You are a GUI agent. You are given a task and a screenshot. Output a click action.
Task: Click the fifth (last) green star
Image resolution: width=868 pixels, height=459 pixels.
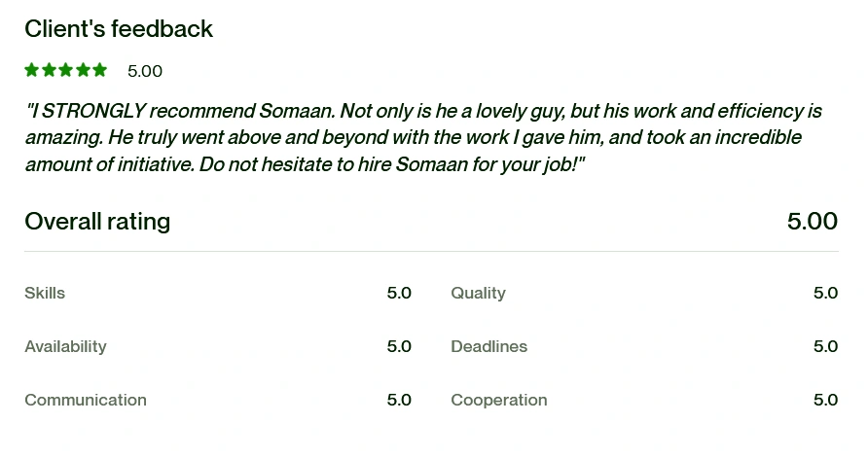click(98, 70)
